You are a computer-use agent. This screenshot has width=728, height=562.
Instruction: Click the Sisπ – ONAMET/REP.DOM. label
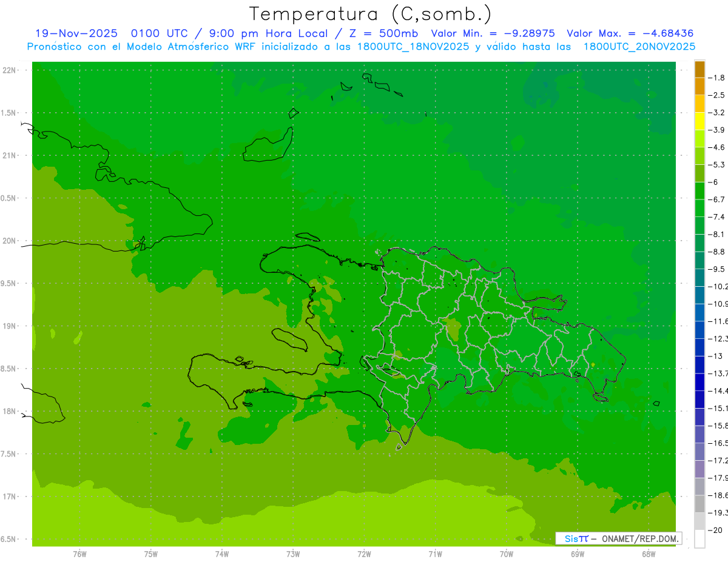619,538
